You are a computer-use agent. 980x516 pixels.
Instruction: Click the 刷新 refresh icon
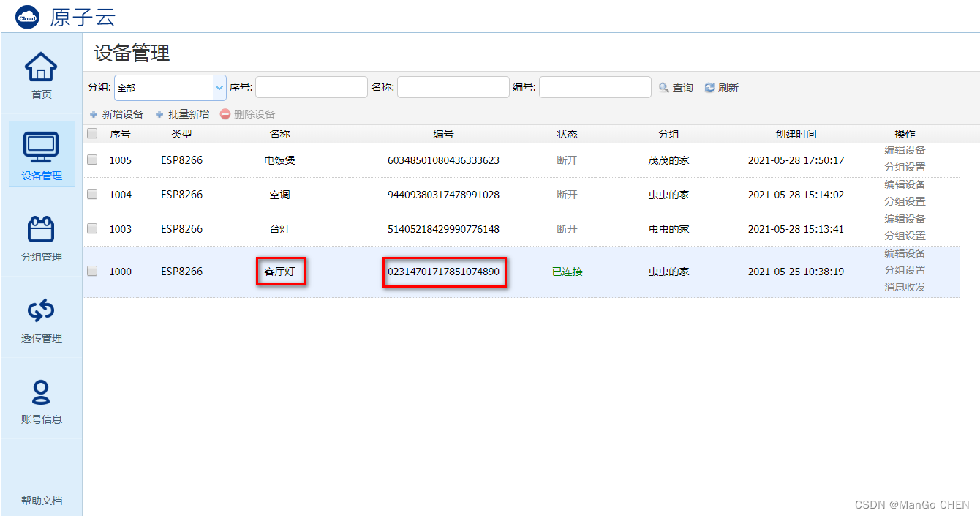(x=709, y=88)
